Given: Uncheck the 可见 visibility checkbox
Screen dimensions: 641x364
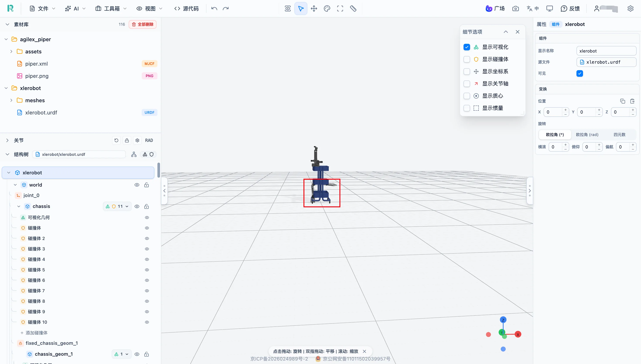Looking at the screenshot, I should pyautogui.click(x=580, y=73).
